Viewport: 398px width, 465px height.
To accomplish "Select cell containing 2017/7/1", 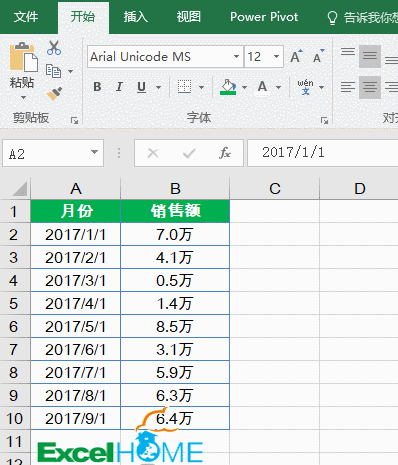I will [76, 372].
